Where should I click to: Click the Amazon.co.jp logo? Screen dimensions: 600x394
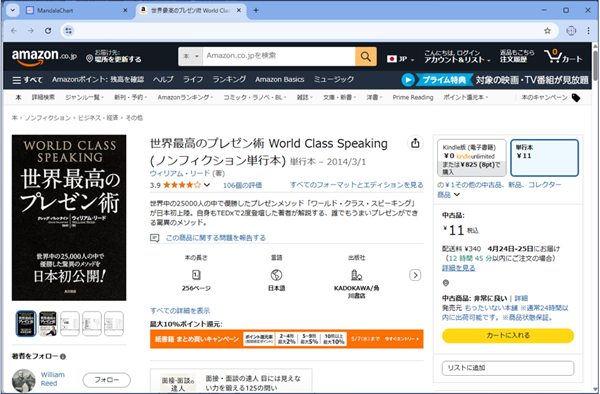(x=44, y=57)
